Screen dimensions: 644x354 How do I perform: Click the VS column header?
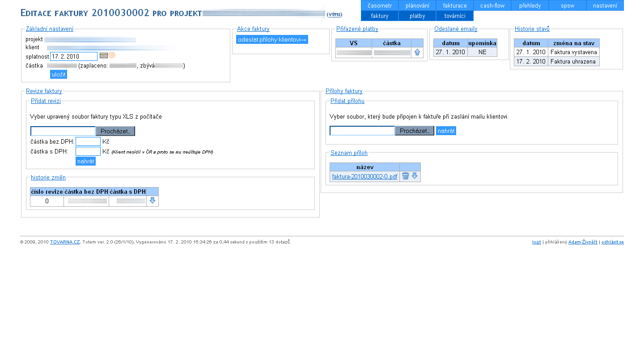click(x=354, y=43)
